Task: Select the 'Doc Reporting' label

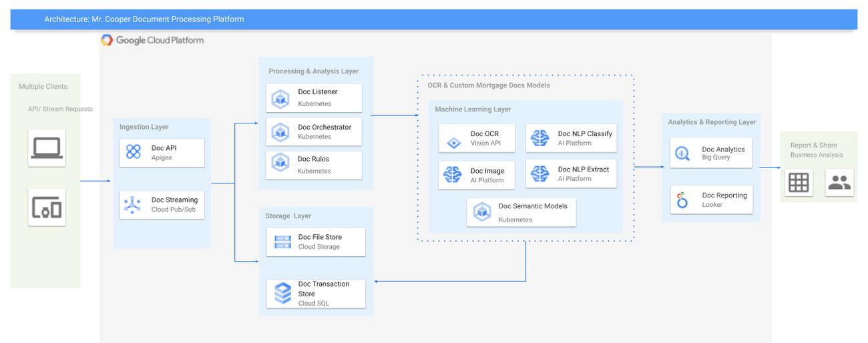Action: [724, 196]
